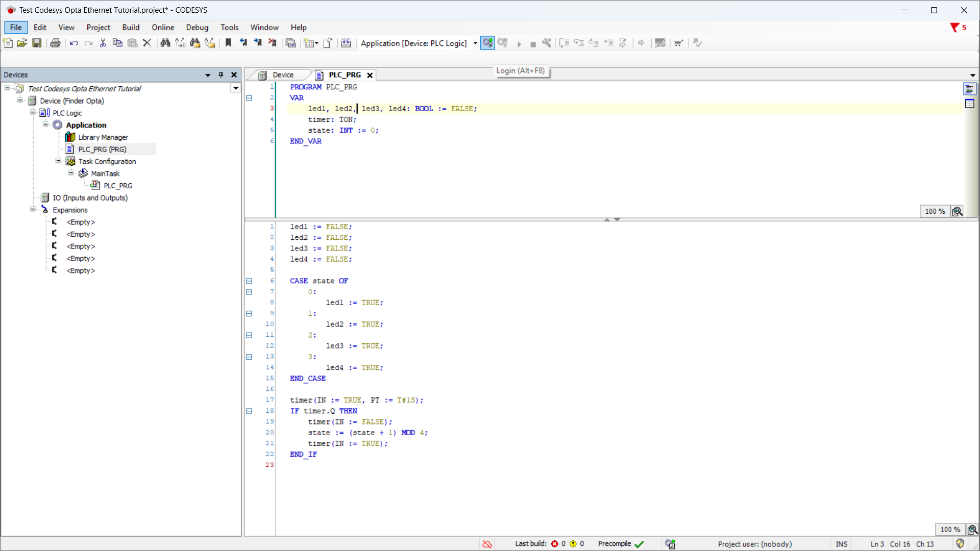Click the 100 % zoom field in declaration editor

[935, 211]
